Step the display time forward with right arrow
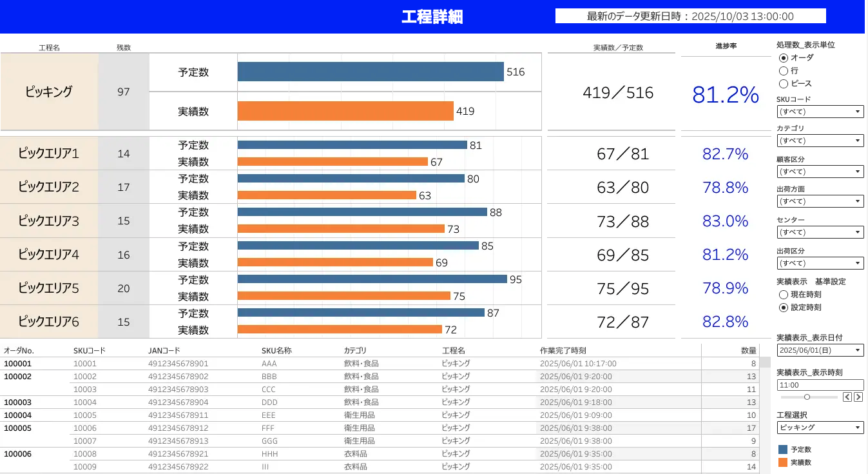Screen dimensions: 868x474 [858, 397]
